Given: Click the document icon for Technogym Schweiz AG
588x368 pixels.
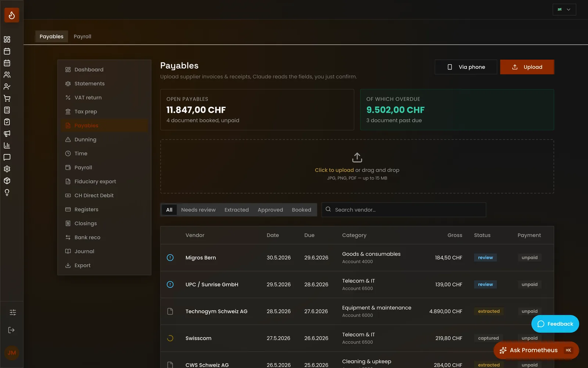Looking at the screenshot, I should click(170, 311).
